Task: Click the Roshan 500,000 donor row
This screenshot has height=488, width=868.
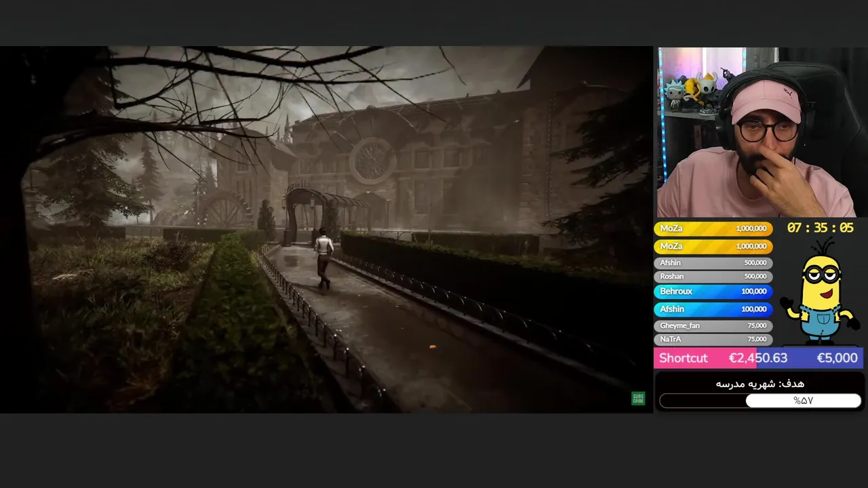Action: coord(713,277)
